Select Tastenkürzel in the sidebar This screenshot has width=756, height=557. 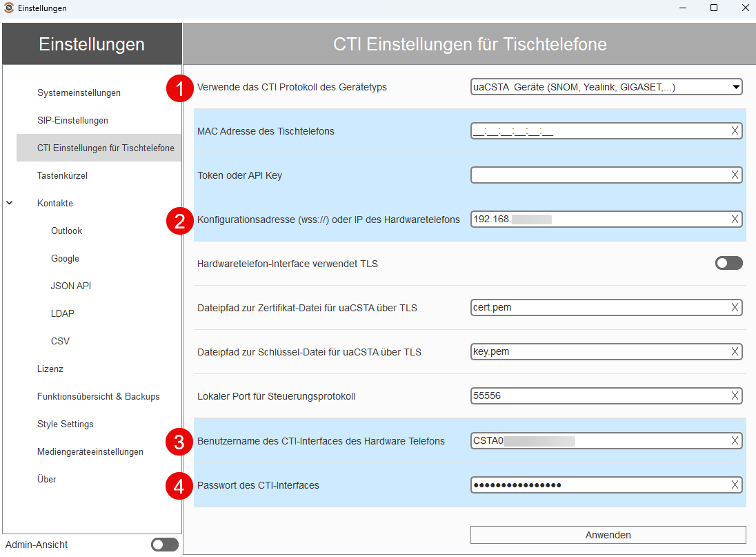(62, 175)
